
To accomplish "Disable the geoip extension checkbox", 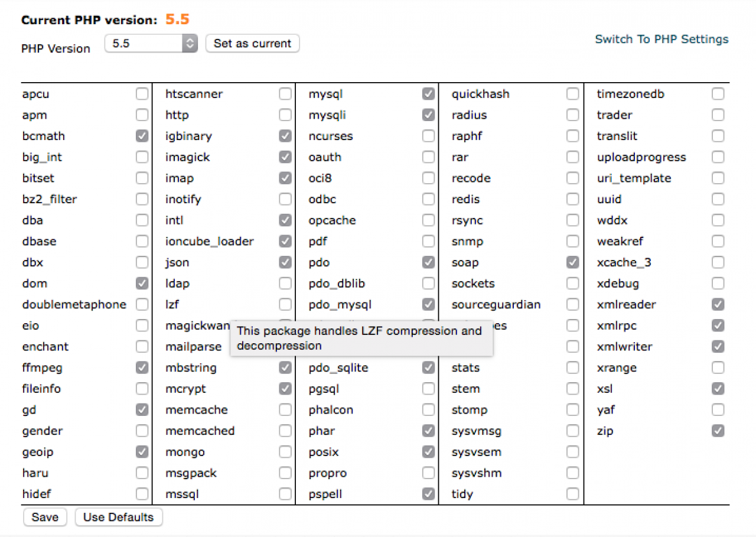I will pos(142,452).
